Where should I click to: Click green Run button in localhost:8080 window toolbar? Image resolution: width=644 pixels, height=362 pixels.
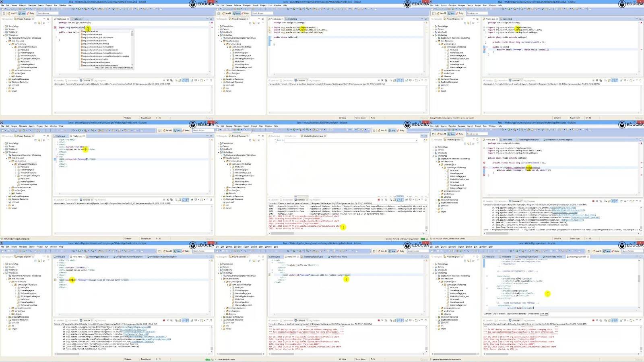pos(294,130)
